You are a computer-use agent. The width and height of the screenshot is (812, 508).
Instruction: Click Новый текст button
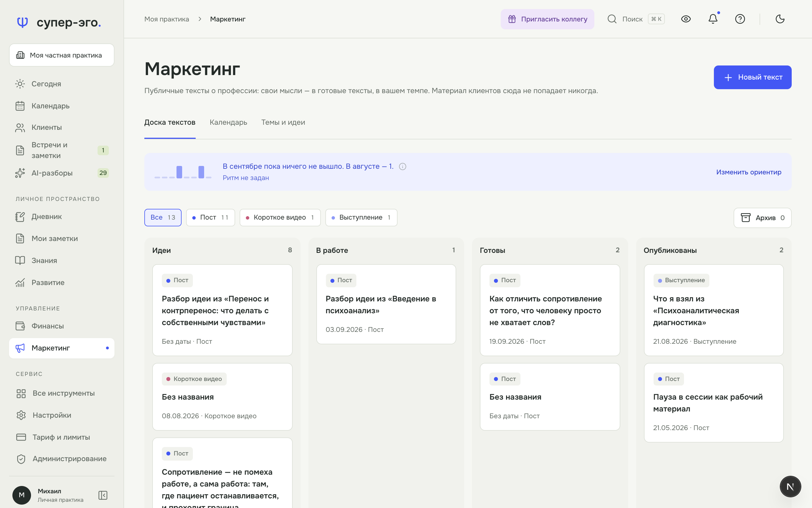(752, 77)
